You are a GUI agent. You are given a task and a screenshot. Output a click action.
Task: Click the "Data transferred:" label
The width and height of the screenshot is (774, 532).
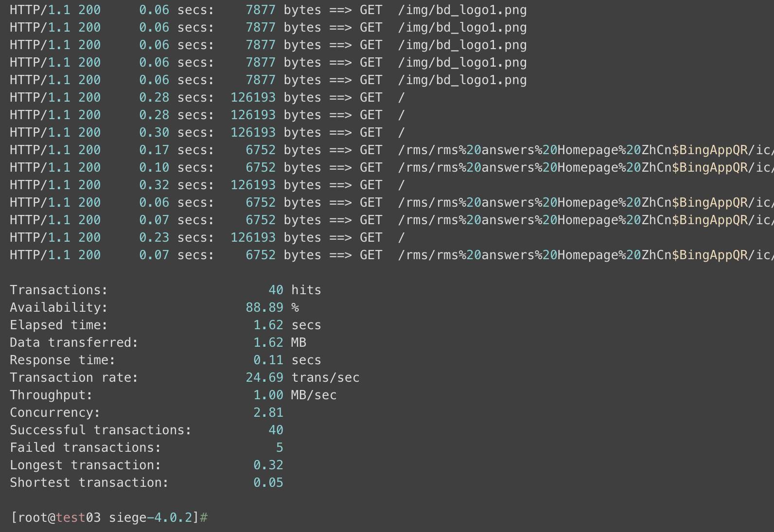(74, 342)
